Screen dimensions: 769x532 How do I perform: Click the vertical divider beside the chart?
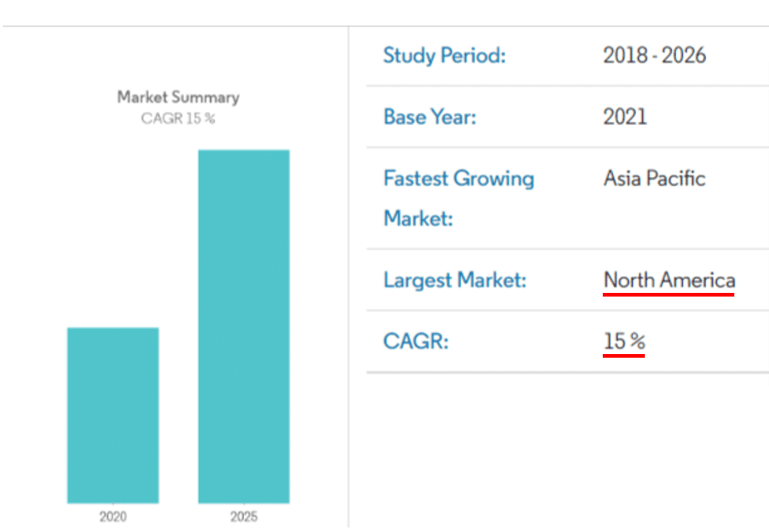pyautogui.click(x=348, y=274)
